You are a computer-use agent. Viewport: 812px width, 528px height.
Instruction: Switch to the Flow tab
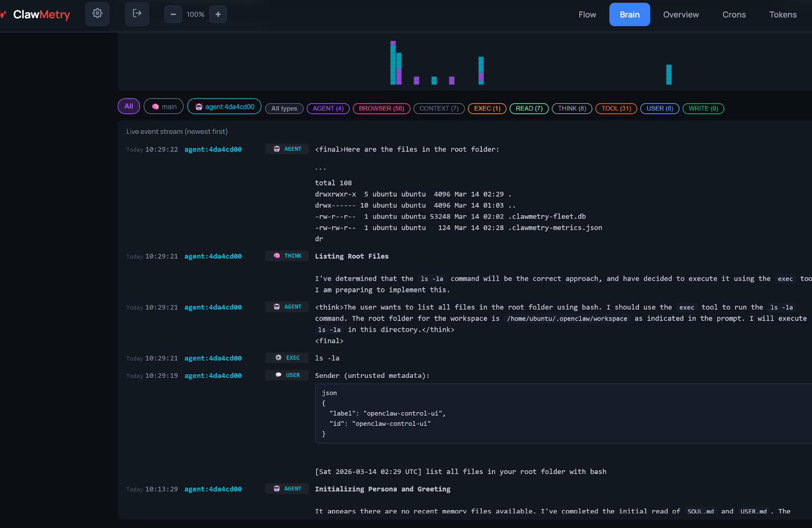coord(587,15)
